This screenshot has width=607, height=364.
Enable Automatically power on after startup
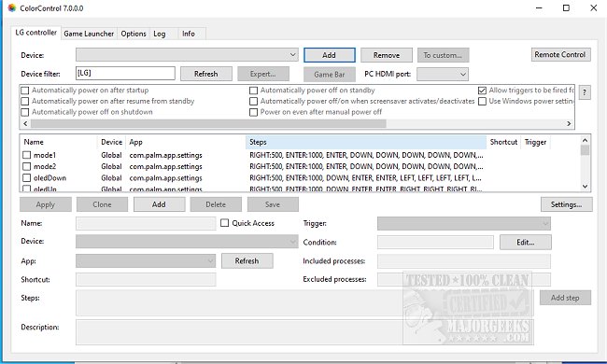pyautogui.click(x=25, y=91)
